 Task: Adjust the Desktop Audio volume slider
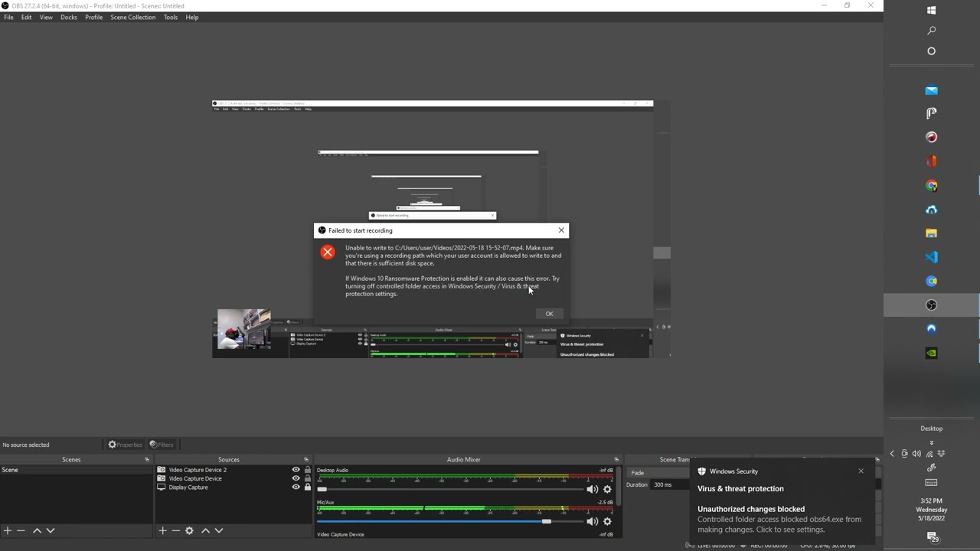[x=449, y=489]
